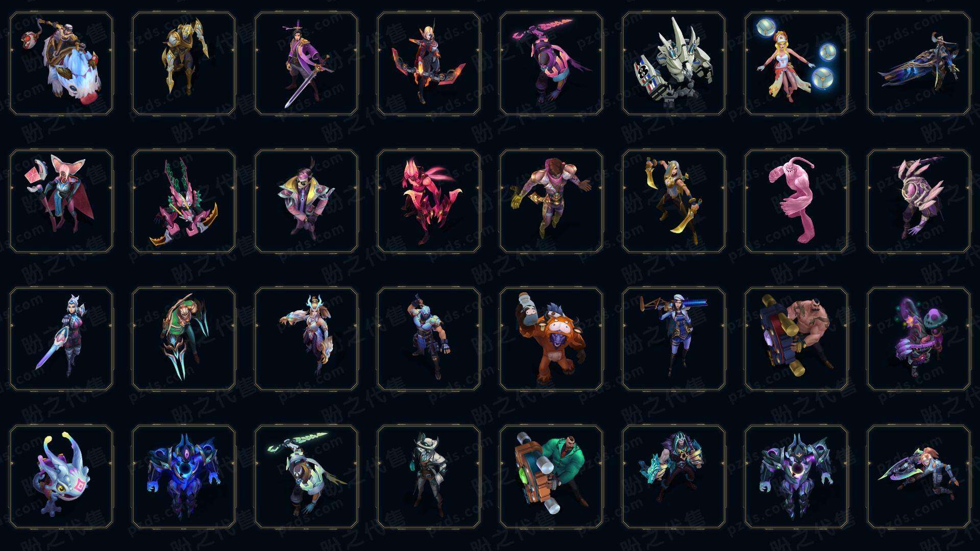Click the man in green suit with mechanical hammer
The height and width of the screenshot is (551, 980).
tap(551, 477)
